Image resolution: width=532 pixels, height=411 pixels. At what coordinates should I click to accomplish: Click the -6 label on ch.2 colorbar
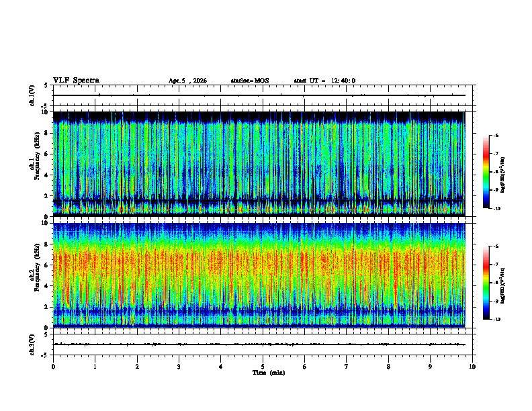click(x=496, y=246)
